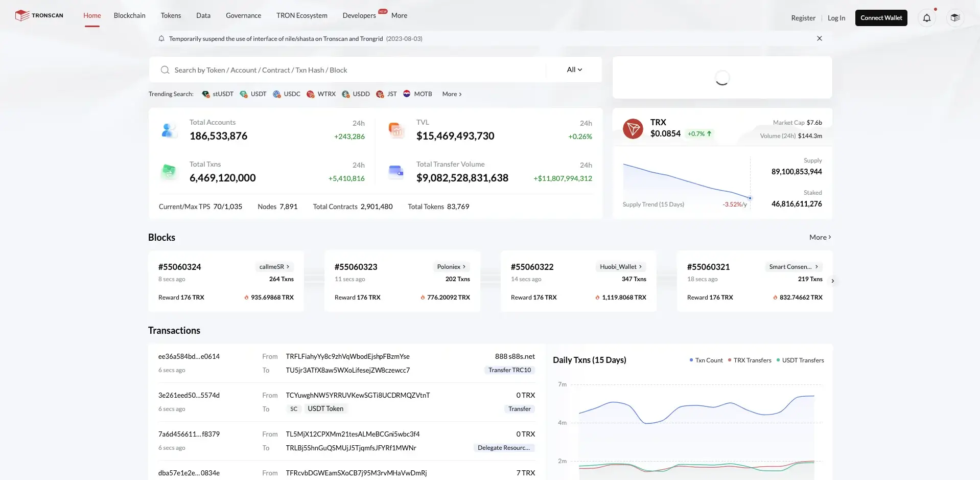The height and width of the screenshot is (480, 980).
Task: Click the MOTB trending token icon
Action: 407,94
